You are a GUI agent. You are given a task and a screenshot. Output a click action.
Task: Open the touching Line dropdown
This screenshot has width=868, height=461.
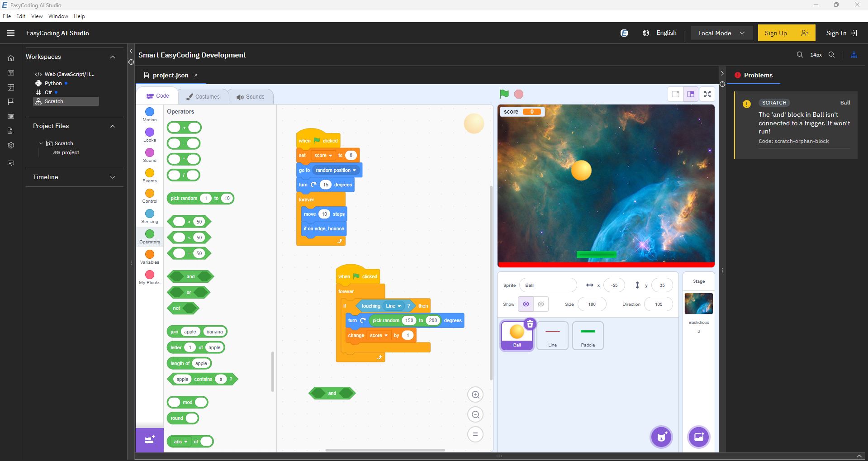pos(393,306)
